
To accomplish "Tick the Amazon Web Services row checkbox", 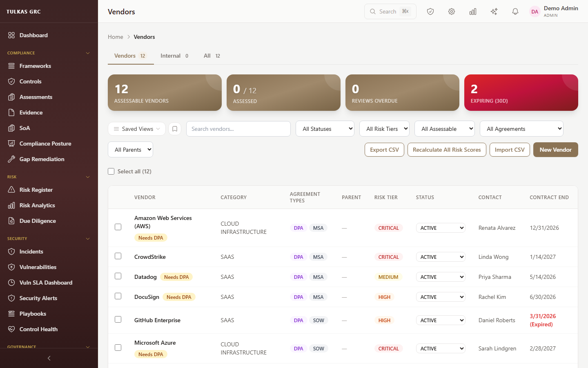I will click(x=118, y=227).
